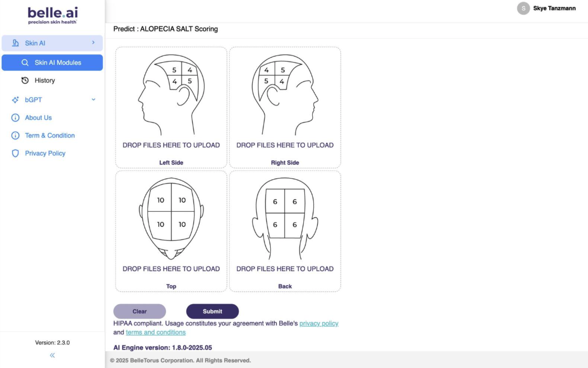Image resolution: width=588 pixels, height=368 pixels.
Task: Click the bGPT sparkle icon
Action: [x=15, y=100]
